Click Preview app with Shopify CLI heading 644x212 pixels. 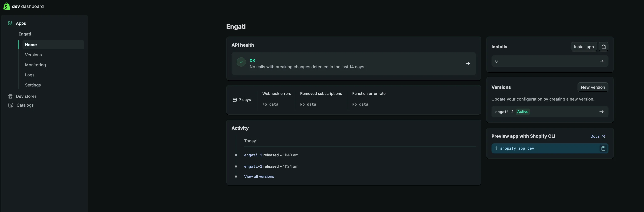pyautogui.click(x=523, y=136)
